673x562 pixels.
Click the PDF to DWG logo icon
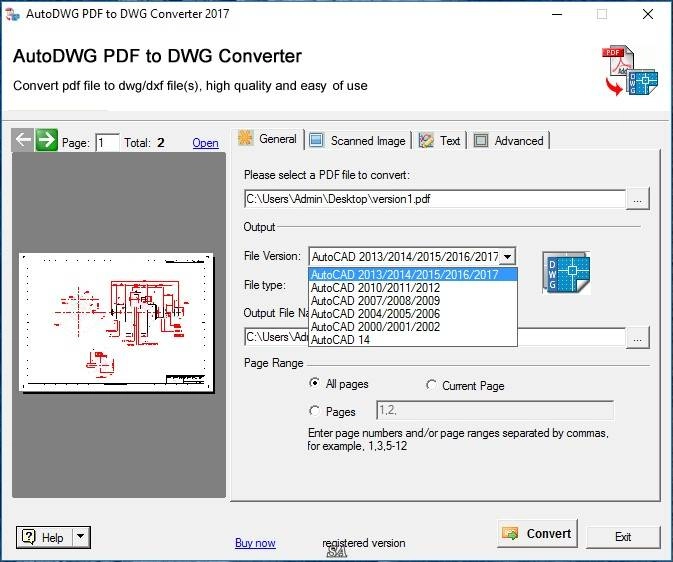pyautogui.click(x=629, y=70)
